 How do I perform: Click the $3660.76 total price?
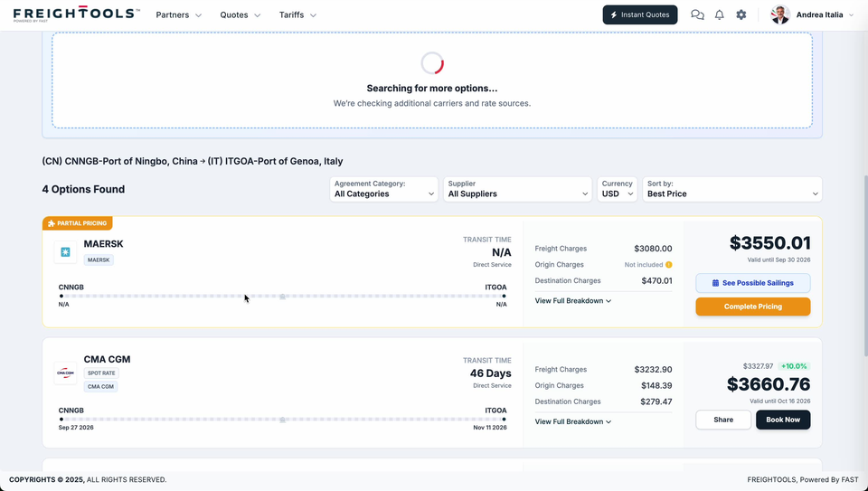click(769, 384)
